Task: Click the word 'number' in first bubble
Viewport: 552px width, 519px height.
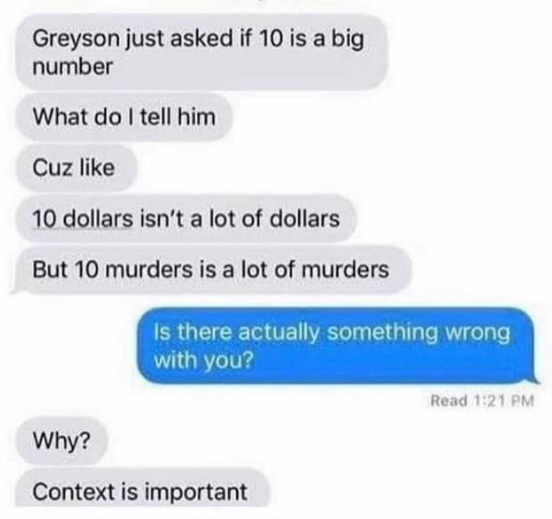Action: point(73,67)
